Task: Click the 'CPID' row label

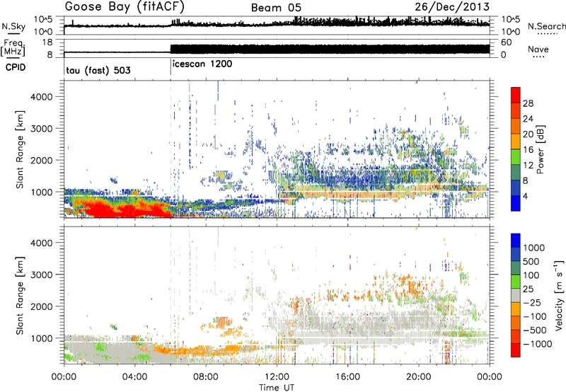Action: click(x=16, y=67)
